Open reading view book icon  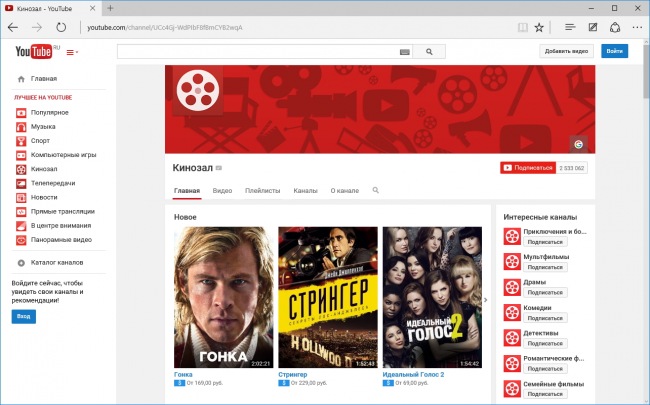[x=523, y=27]
